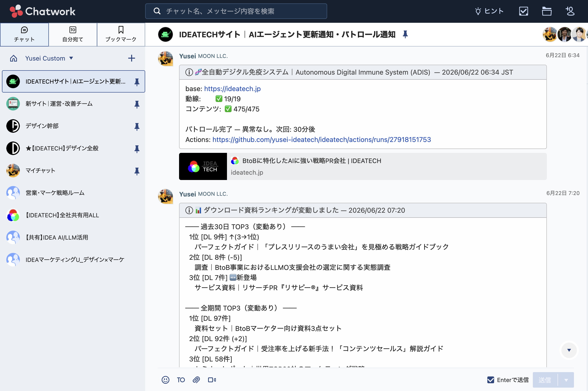The height and width of the screenshot is (391, 588).
Task: Open the 新サイト｜運営・改善チーム chat
Action: click(x=73, y=104)
